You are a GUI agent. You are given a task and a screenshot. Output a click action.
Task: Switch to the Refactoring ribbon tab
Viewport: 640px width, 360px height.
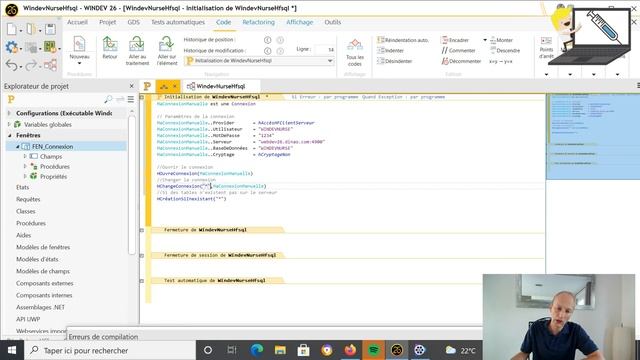(x=258, y=22)
